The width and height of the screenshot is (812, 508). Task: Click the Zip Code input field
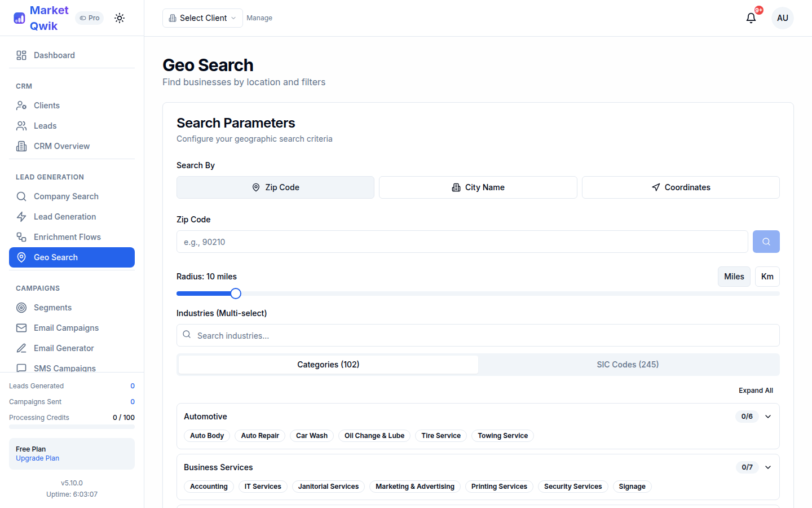click(x=462, y=241)
